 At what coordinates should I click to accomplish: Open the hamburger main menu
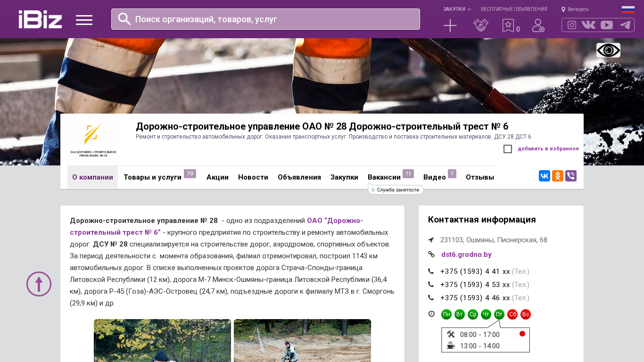tap(84, 20)
